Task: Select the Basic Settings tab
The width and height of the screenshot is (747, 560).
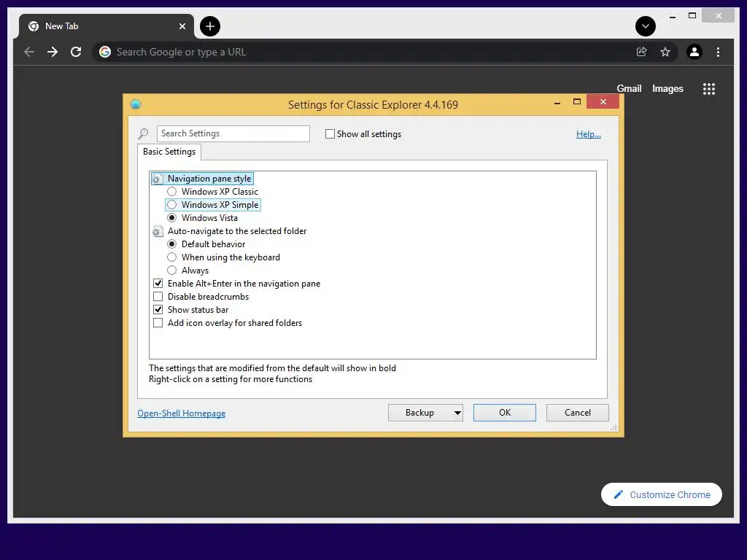Action: tap(169, 152)
